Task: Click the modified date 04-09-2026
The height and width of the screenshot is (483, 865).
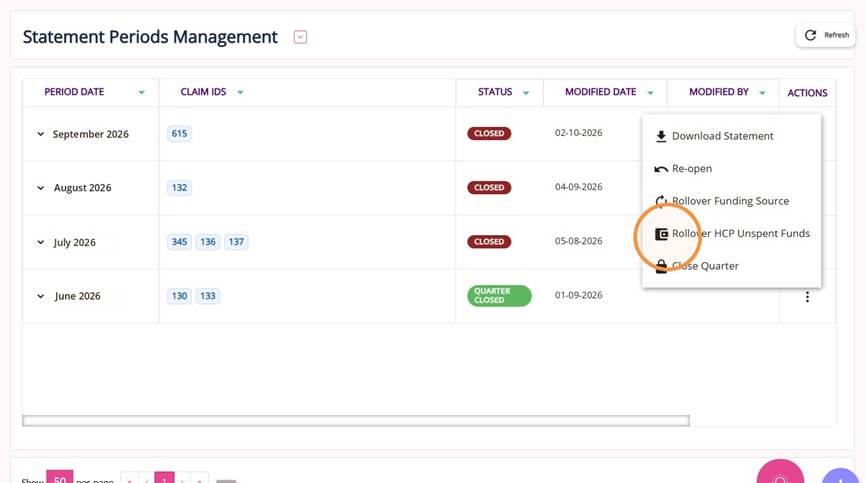Action: pos(579,187)
